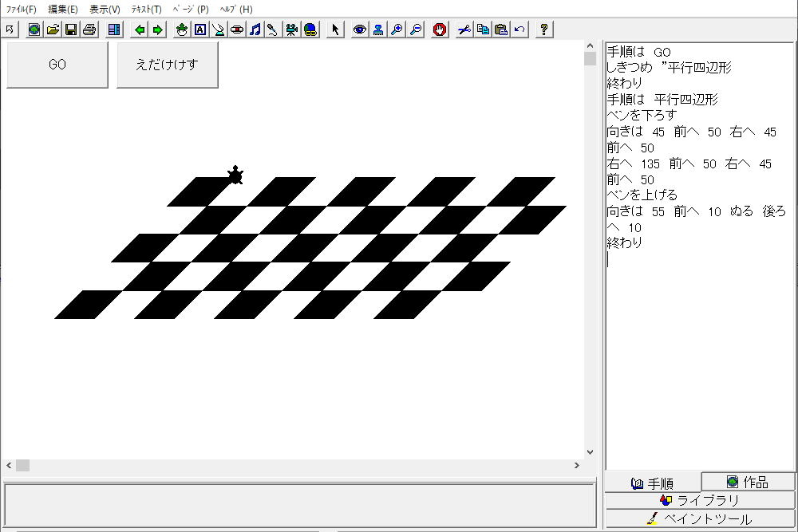Expand the ライブラリ panel
This screenshot has width=798, height=532.
[700, 500]
